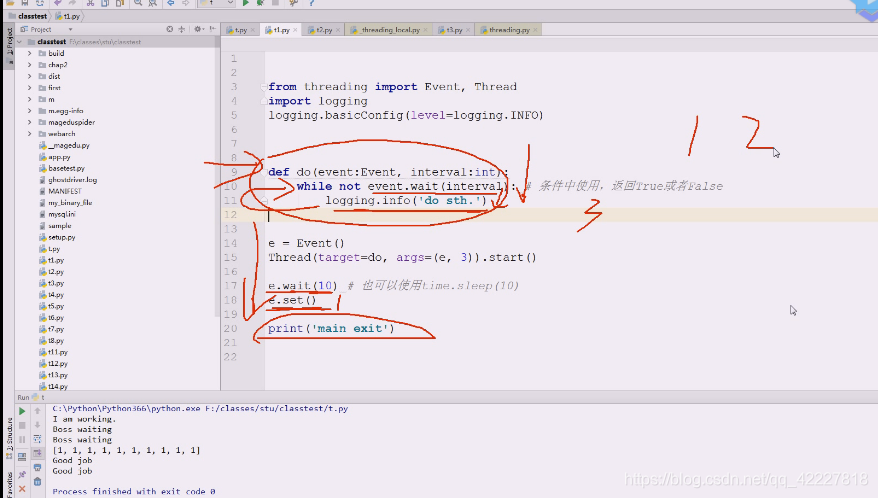The width and height of the screenshot is (878, 498).
Task: Toggle the Favorites side tool tab
Action: [9, 484]
